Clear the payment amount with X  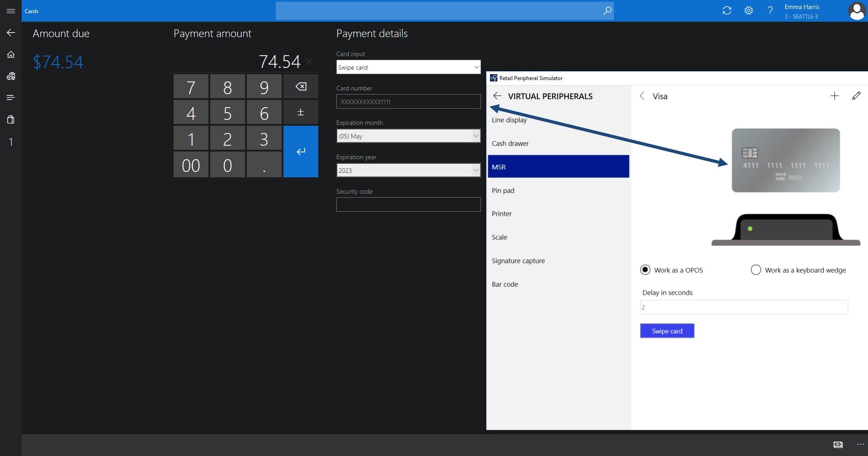(309, 62)
